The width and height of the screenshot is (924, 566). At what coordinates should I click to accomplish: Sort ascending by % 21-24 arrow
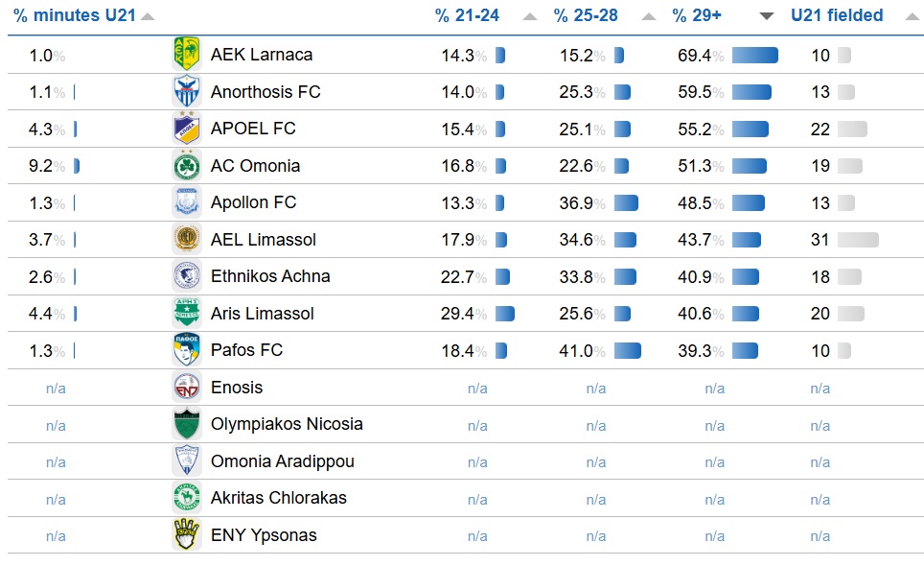pos(530,16)
